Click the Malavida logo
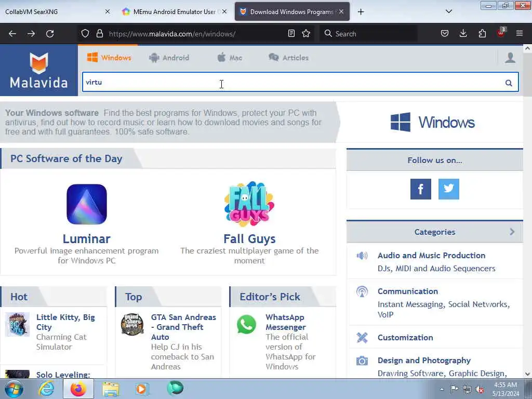The height and width of the screenshot is (399, 532). pos(38,71)
